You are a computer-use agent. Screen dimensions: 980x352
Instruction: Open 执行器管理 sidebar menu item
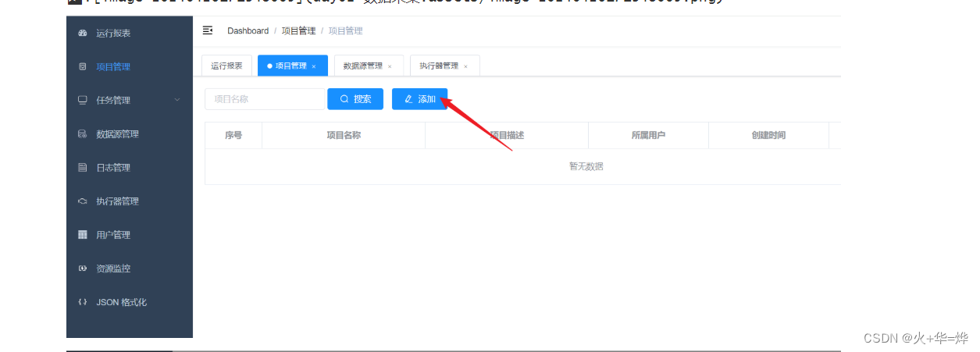click(x=130, y=201)
